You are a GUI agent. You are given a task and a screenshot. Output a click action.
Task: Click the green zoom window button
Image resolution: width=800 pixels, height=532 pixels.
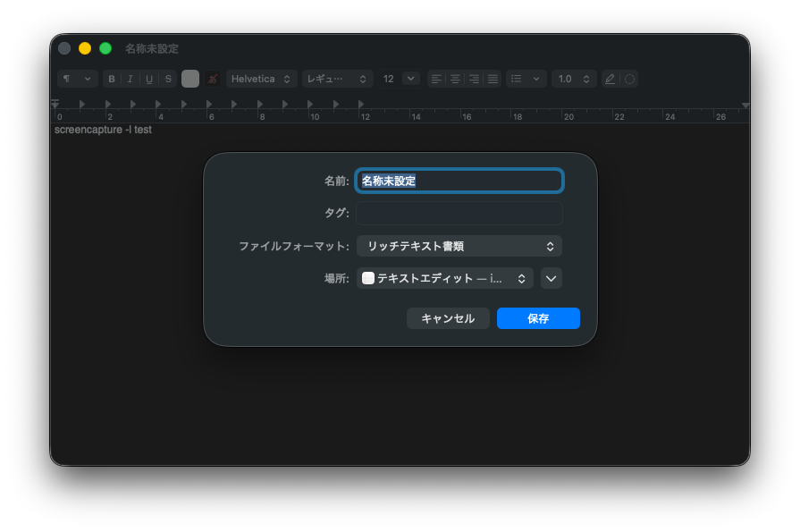point(105,48)
